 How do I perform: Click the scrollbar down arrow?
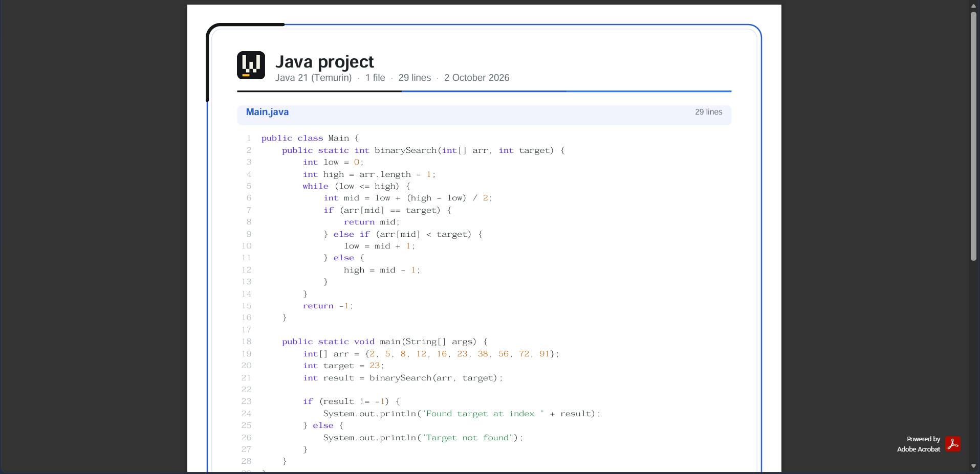[973, 466]
